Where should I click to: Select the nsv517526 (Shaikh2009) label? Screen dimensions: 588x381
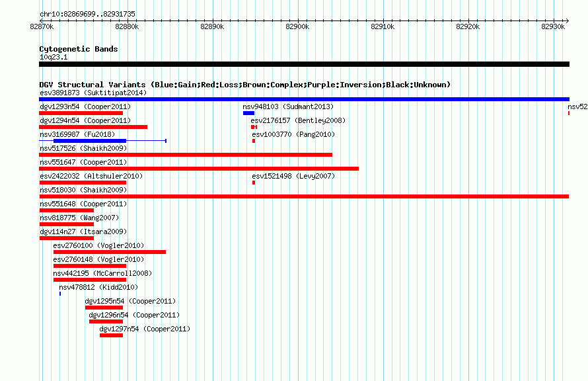click(x=83, y=148)
